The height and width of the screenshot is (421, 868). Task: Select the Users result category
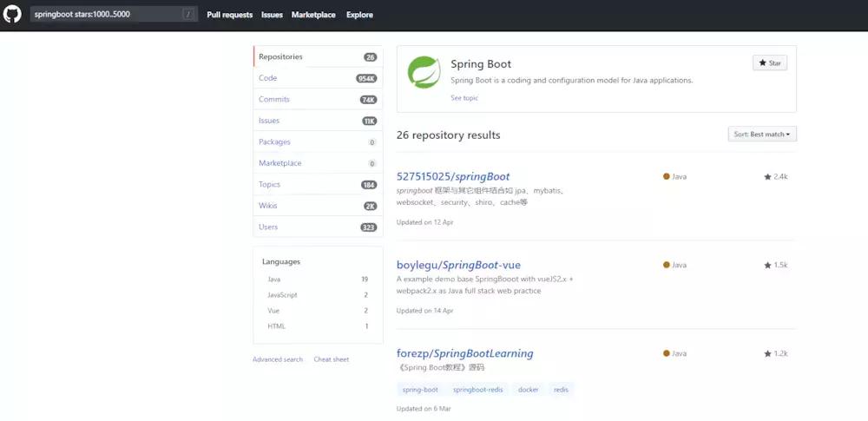pos(318,227)
